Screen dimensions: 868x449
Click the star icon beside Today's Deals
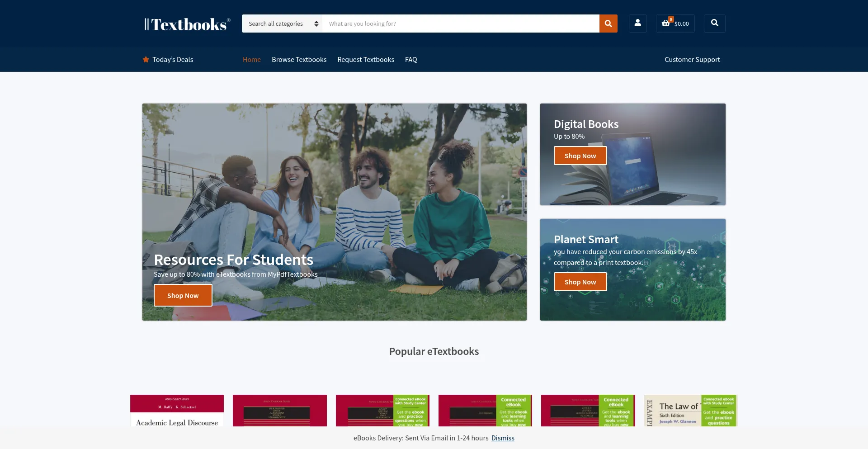[x=145, y=59]
